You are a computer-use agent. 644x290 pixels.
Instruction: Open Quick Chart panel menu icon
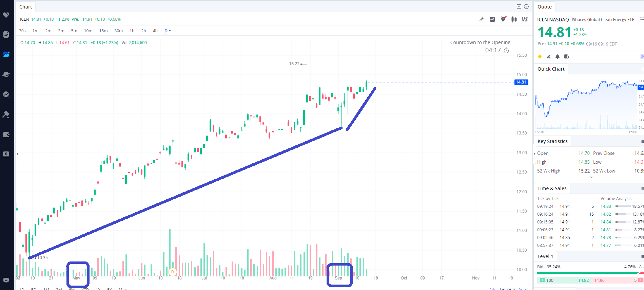(x=642, y=69)
